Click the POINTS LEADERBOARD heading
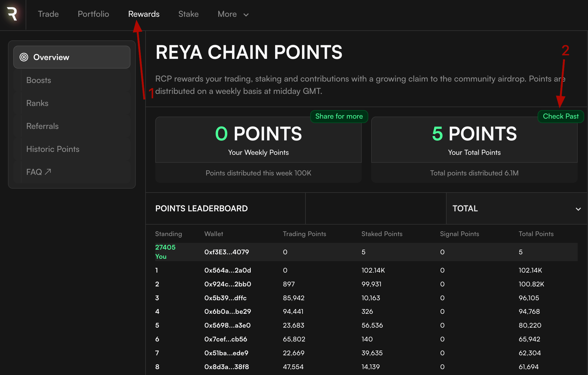The height and width of the screenshot is (375, 588). click(x=201, y=208)
